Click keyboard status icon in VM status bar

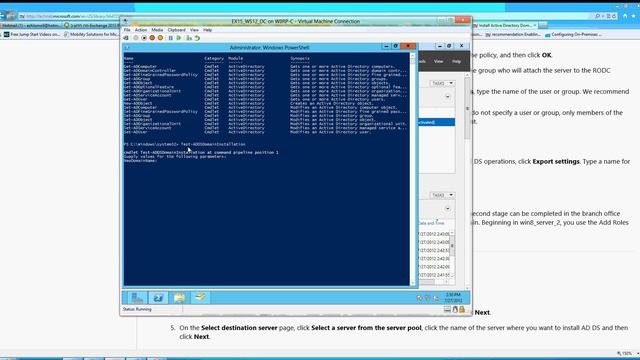447,309
